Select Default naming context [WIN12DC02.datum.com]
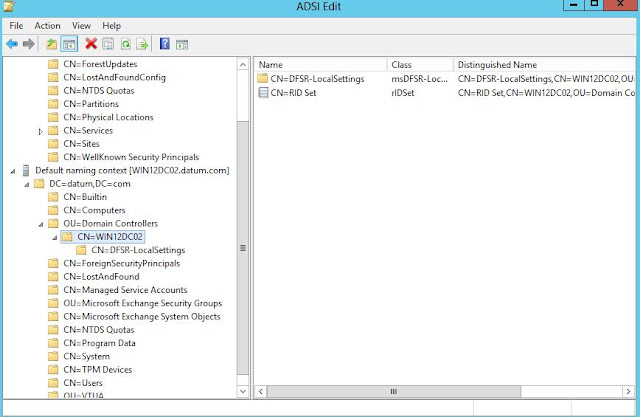This screenshot has width=640, height=417. point(132,170)
